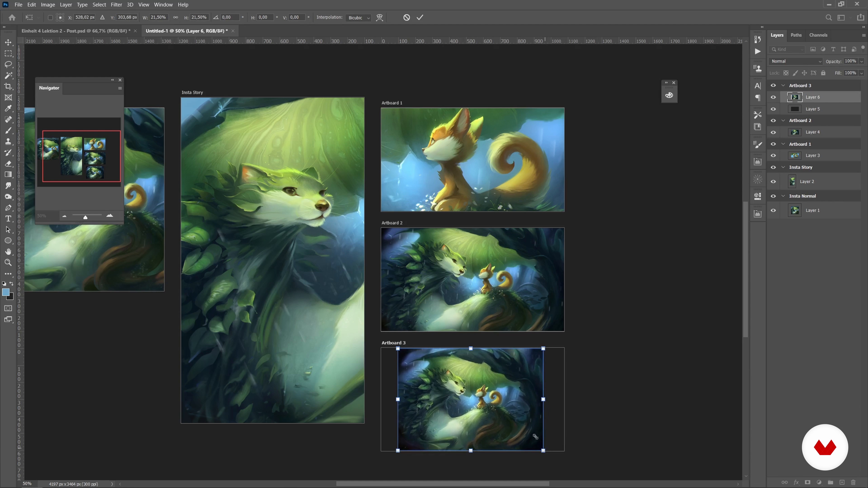Viewport: 868px width, 488px height.
Task: Hide Layer 5 visibility eye
Action: click(x=773, y=109)
